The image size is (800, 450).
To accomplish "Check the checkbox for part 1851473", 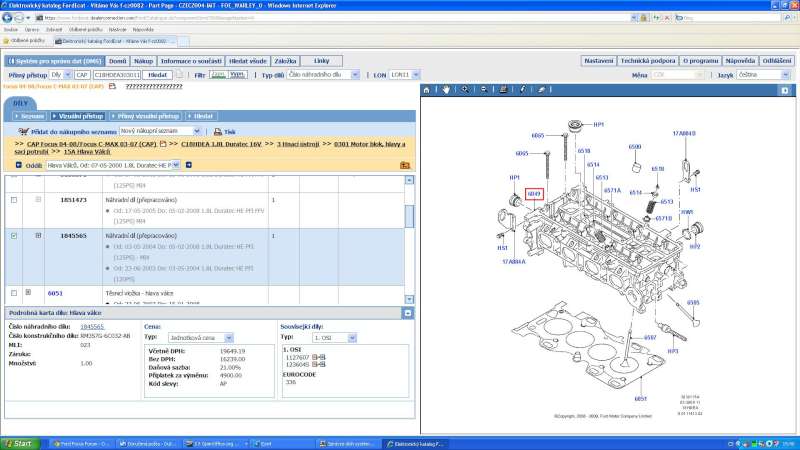I will point(13,200).
